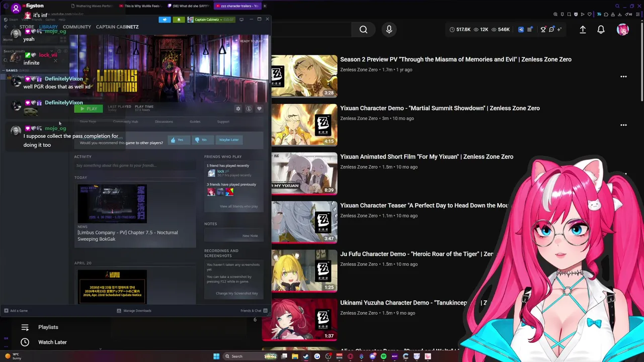
Task: Open Limbus Company Chapter 7.5 PV news thumbnail
Action: (x=112, y=204)
